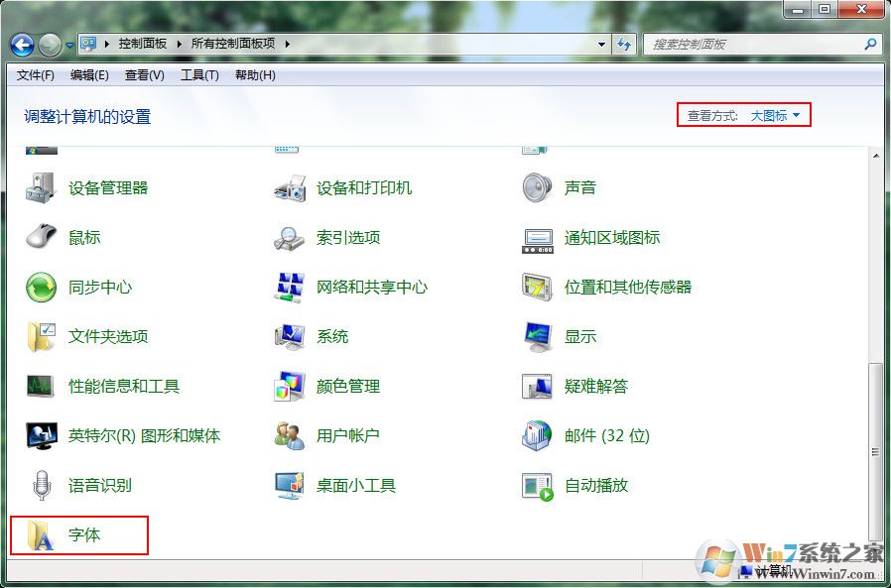Expand the 所有控制面板项 breadcrumb arrow
Image resolution: width=891 pixels, height=588 pixels.
(288, 44)
